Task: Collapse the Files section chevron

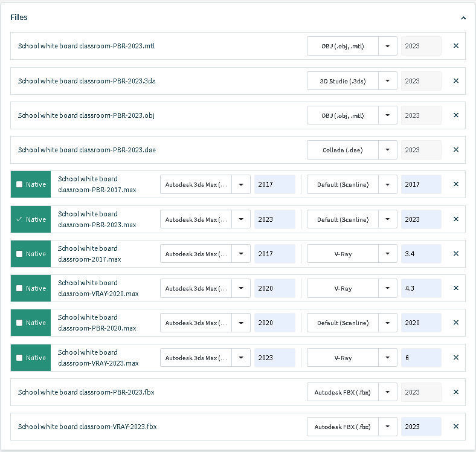Action: (463, 18)
